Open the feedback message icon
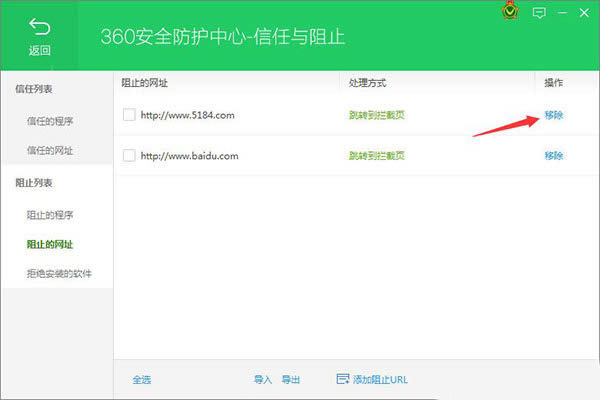600x400 pixels. coord(540,13)
